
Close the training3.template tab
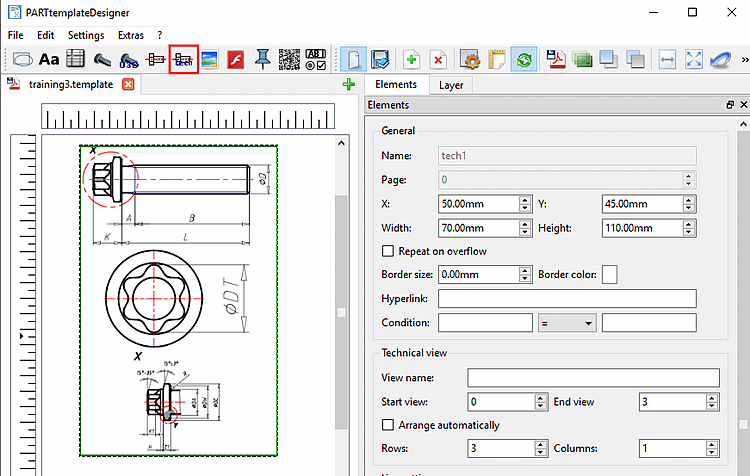click(128, 85)
